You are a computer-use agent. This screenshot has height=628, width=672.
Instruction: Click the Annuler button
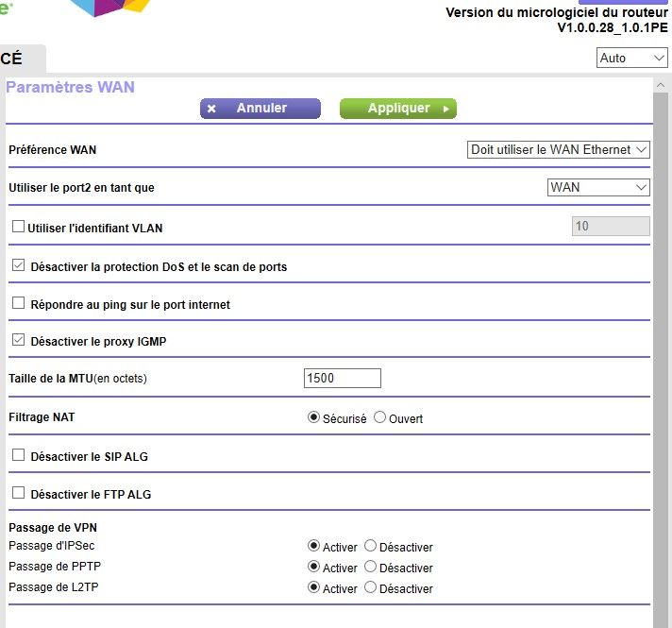point(260,109)
